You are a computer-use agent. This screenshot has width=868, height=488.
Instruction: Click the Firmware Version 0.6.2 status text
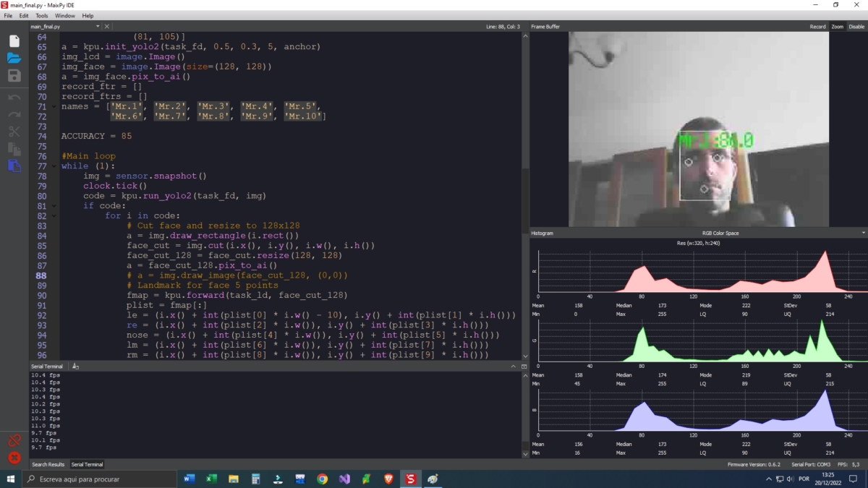[754, 464]
